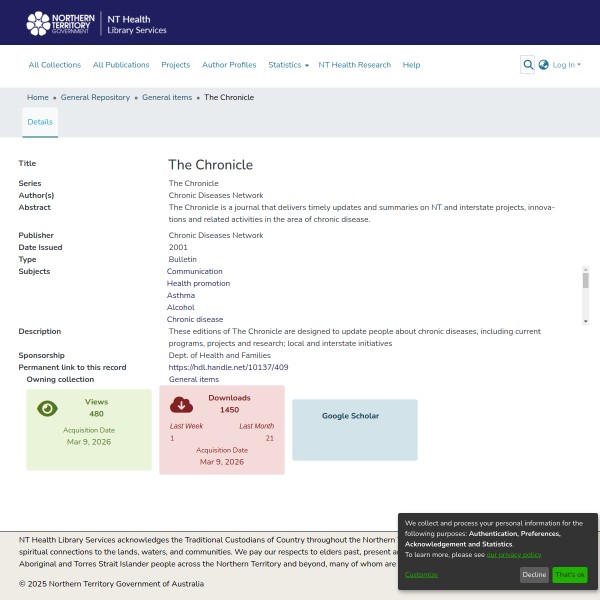This screenshot has width=600, height=600.
Task: Click the search magnifier icon
Action: tap(528, 65)
